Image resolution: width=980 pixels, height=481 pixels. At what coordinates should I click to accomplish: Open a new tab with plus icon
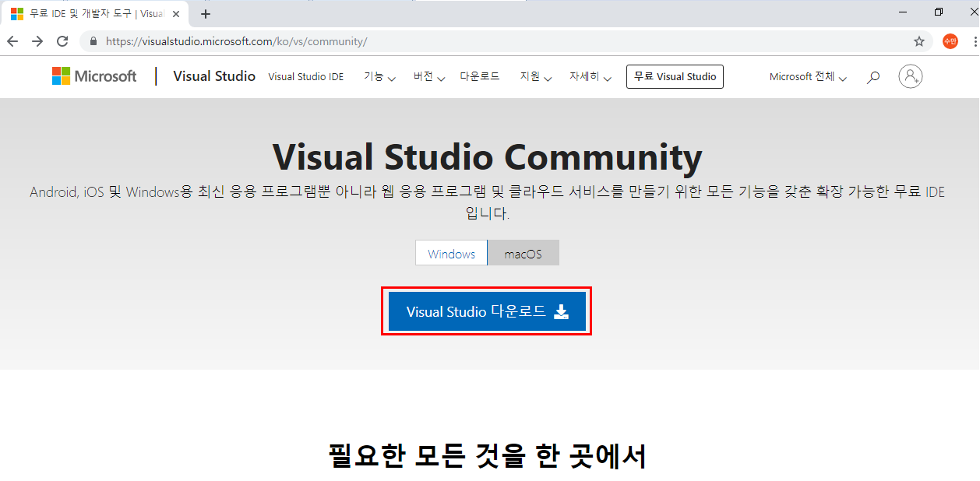click(206, 14)
